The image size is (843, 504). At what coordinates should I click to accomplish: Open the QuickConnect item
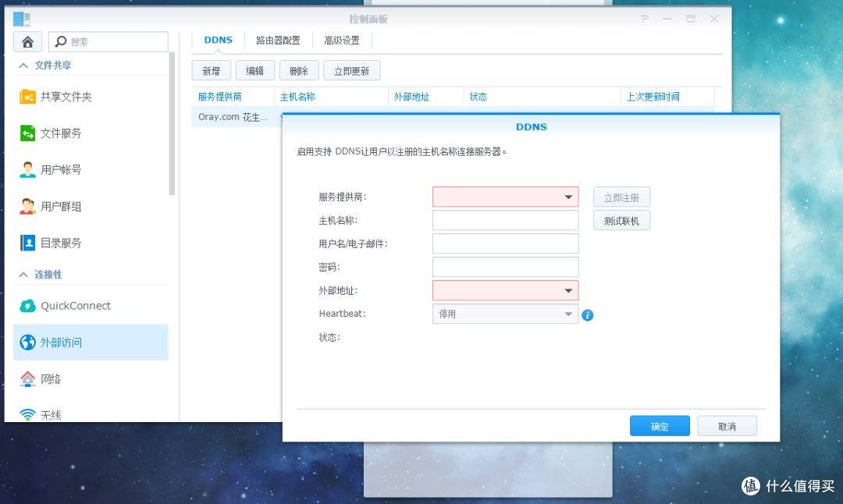91,306
